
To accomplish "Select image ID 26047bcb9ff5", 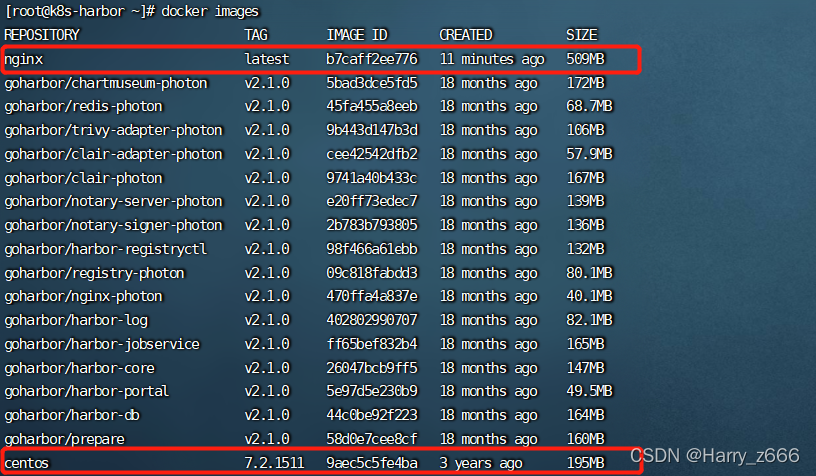I will point(372,368).
